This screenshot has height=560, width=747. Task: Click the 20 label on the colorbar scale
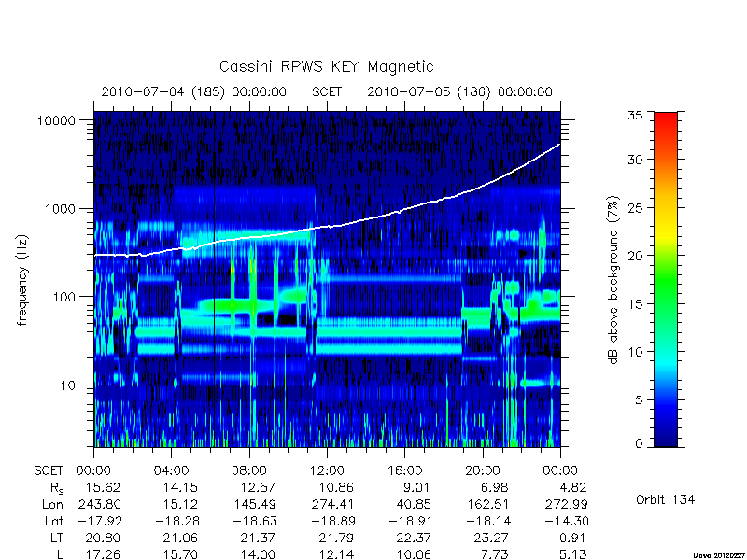636,256
